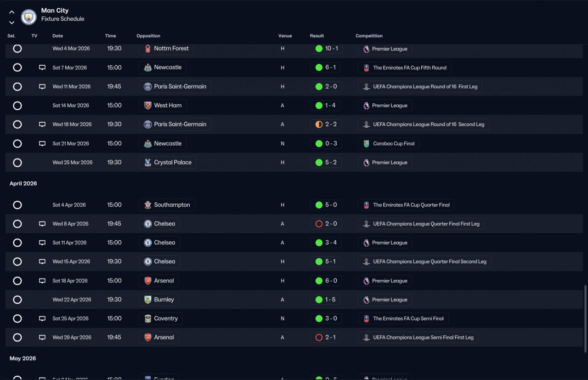Collapse the April 2026 fixtures section
588x380 pixels.
coord(23,183)
